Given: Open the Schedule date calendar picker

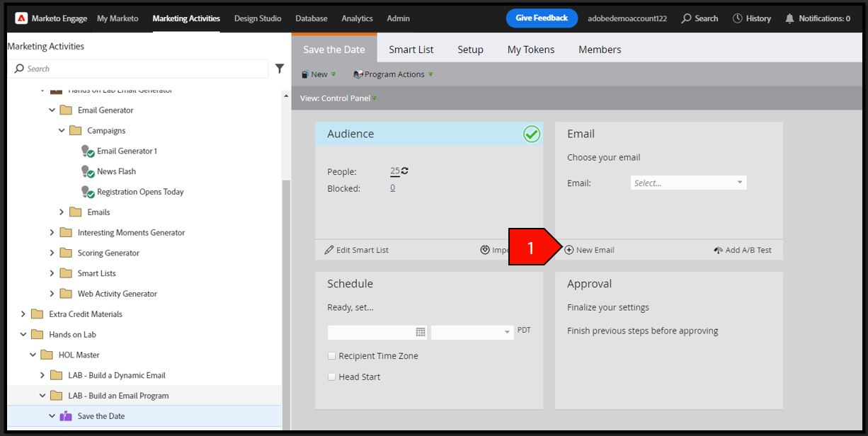Looking at the screenshot, I should click(x=421, y=332).
